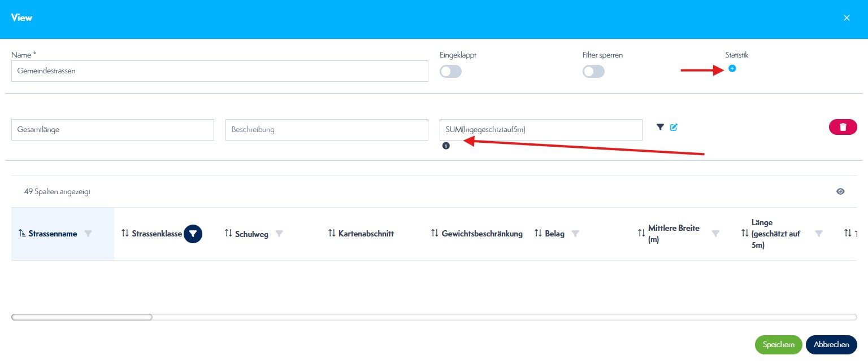Toggle column visibility with the eye icon
The width and height of the screenshot is (868, 364).
(840, 191)
